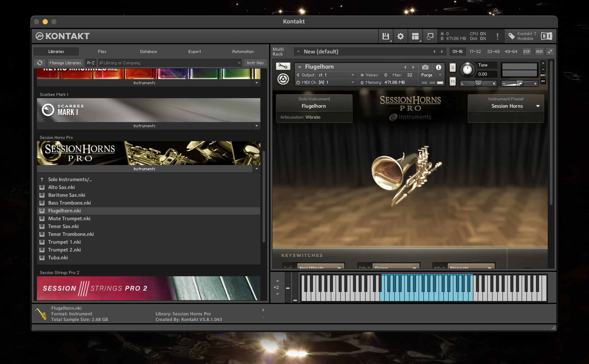Show instrument slots 01-16
The height and width of the screenshot is (364, 589).
tap(457, 51)
